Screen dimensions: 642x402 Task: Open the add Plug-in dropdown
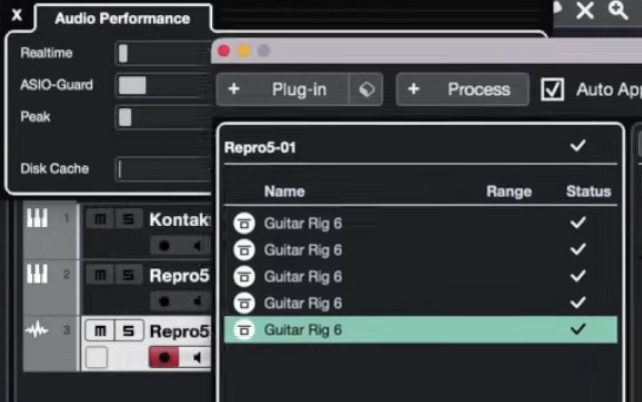[x=282, y=89]
